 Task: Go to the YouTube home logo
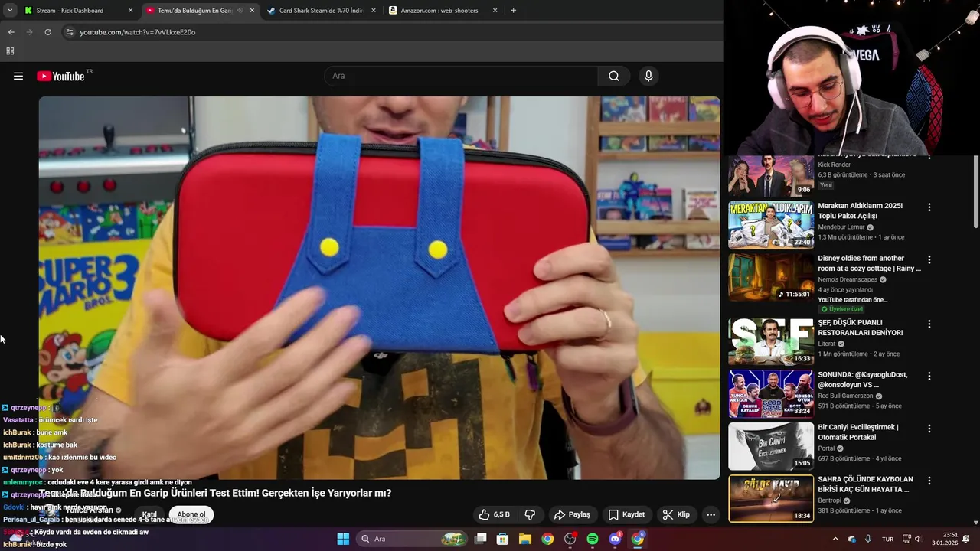click(x=60, y=76)
